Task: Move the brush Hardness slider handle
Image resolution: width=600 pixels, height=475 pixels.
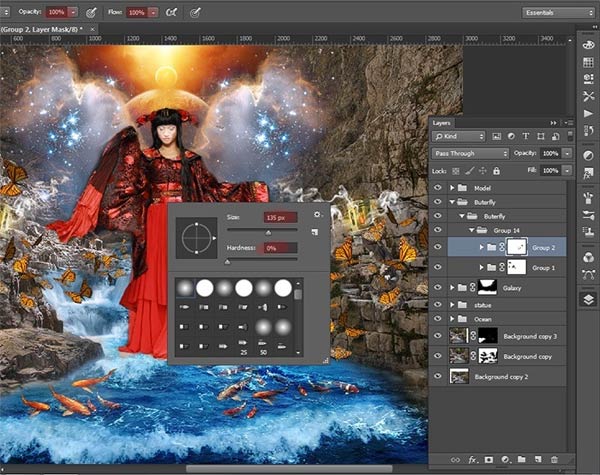Action: click(227, 262)
